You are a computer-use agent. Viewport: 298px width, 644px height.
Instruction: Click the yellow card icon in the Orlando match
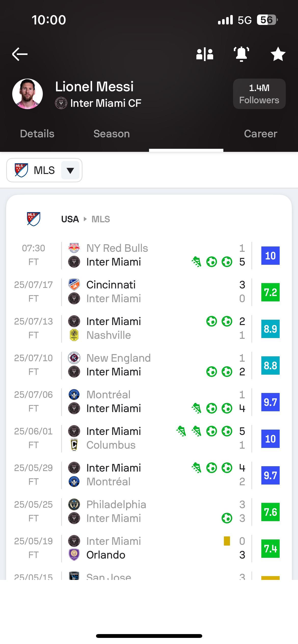pyautogui.click(x=227, y=541)
